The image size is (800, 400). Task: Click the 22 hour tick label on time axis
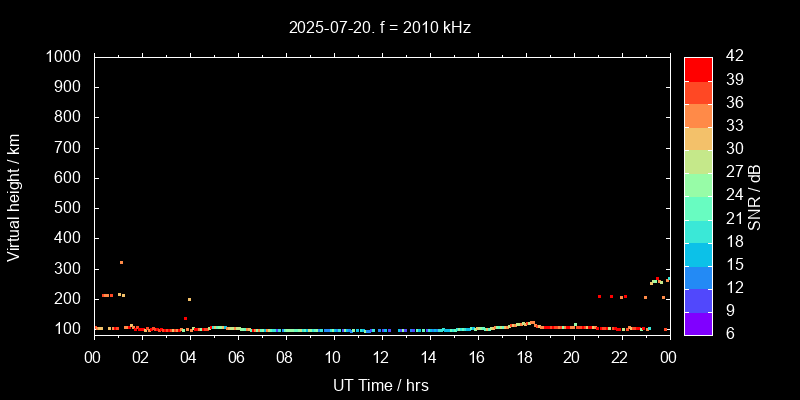tap(620, 358)
